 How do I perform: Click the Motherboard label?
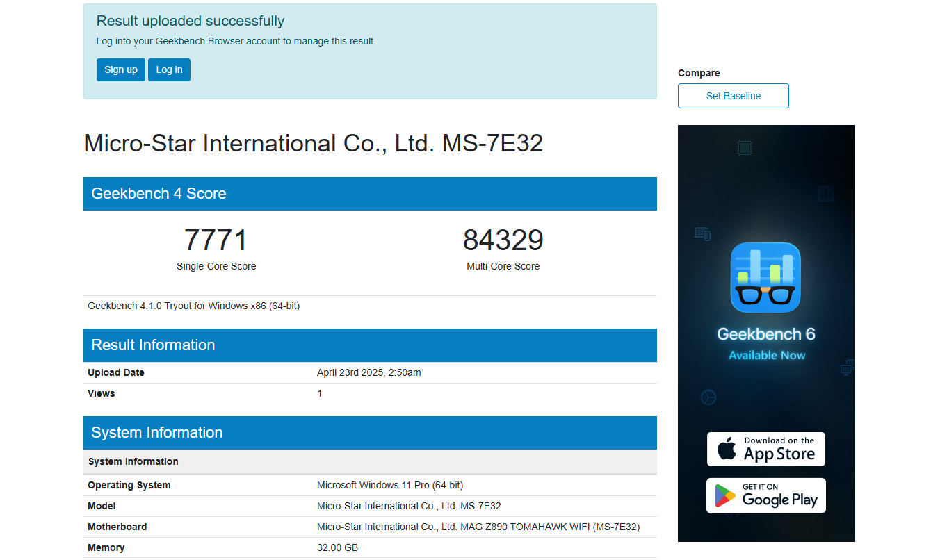coord(117,527)
